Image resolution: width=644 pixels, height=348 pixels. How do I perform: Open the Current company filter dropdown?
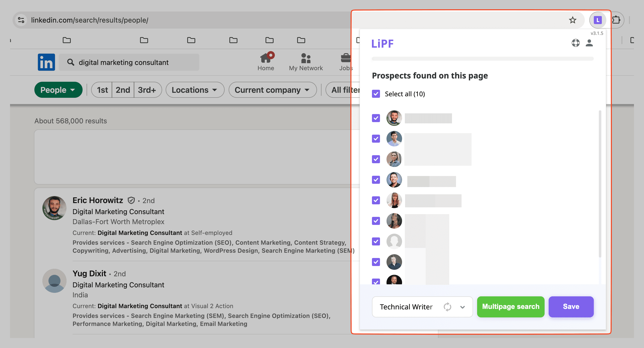[x=272, y=90]
